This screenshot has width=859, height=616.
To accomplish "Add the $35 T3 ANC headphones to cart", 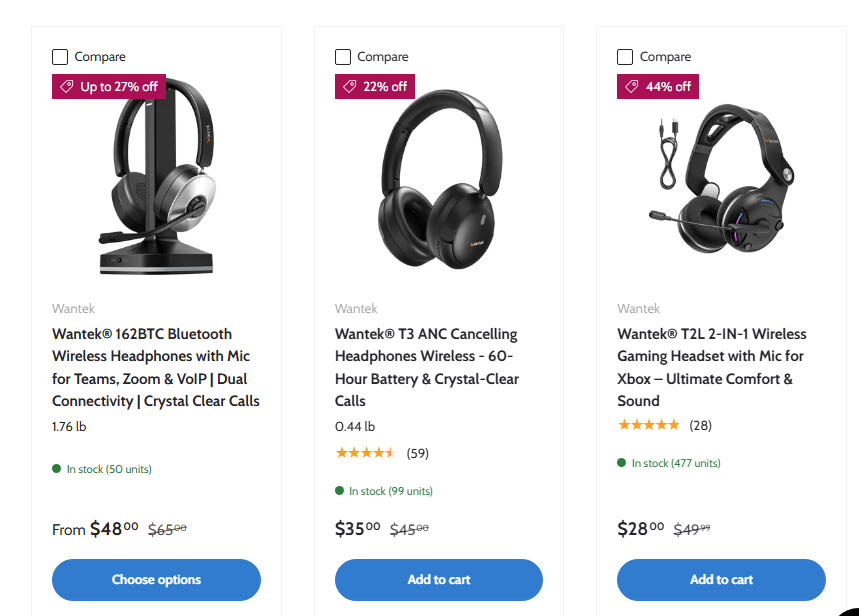I will [439, 580].
